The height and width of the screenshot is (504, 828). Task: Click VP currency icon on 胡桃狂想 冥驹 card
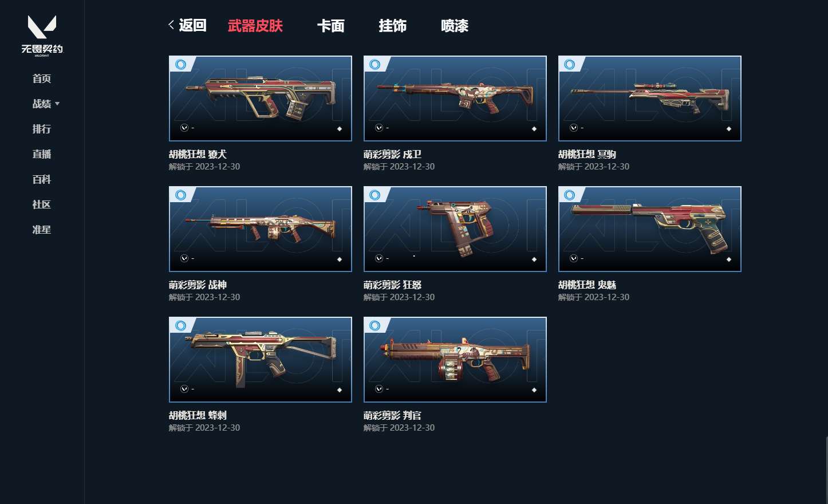[x=574, y=128]
